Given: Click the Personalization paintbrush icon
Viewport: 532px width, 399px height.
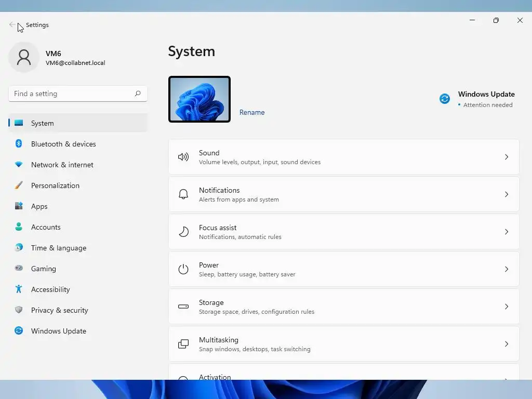Looking at the screenshot, I should pos(19,185).
